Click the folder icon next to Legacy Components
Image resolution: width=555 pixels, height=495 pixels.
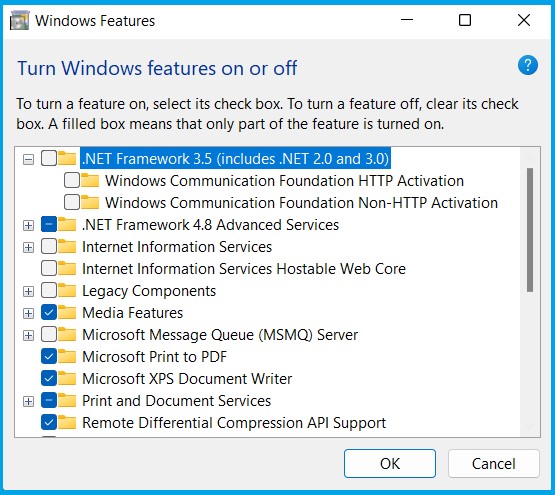[67, 291]
